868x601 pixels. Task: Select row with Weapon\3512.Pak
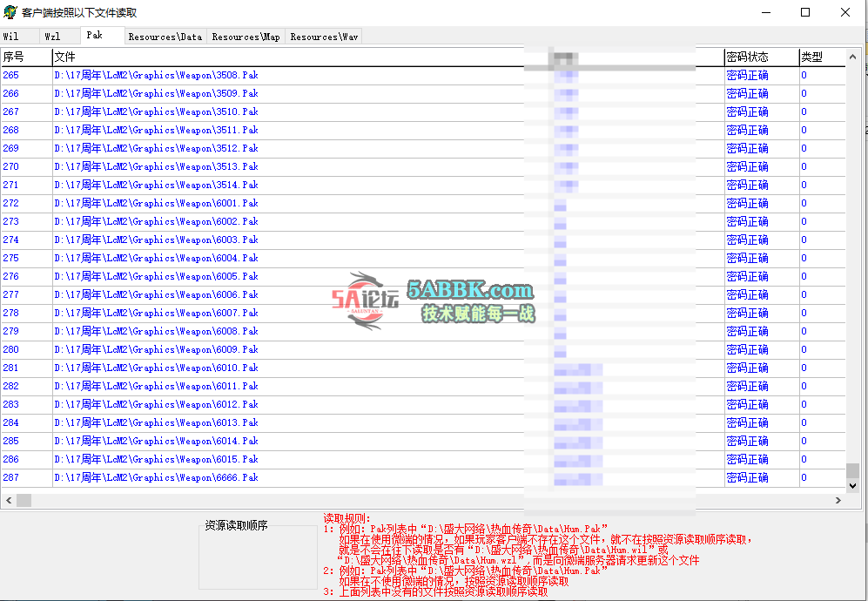[423, 148]
